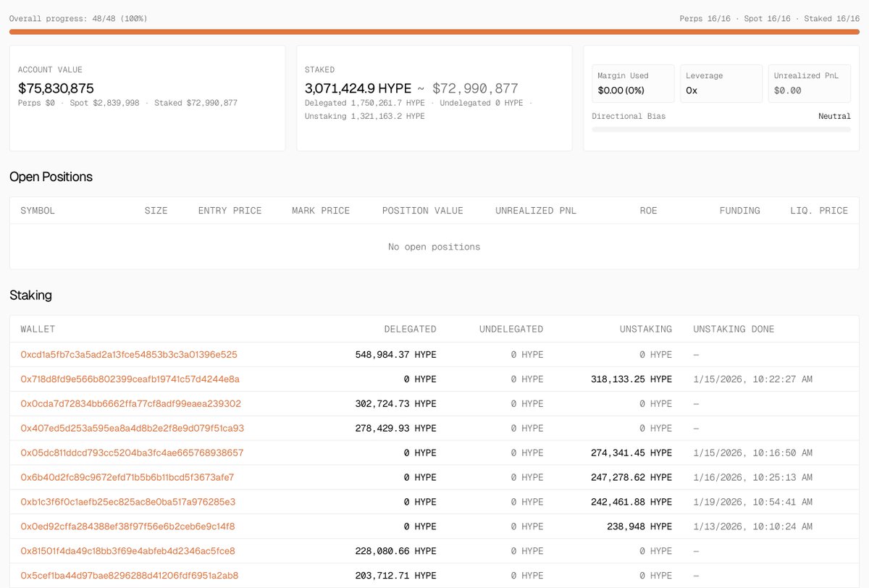Open wallet link 0x0cda7d72834bb6662ffa77cf8adf99eaea239302

(x=130, y=404)
